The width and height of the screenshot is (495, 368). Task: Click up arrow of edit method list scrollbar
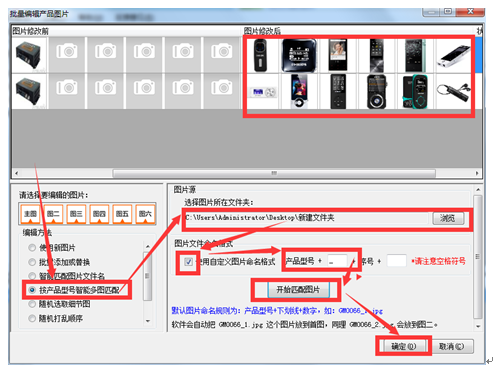point(148,246)
